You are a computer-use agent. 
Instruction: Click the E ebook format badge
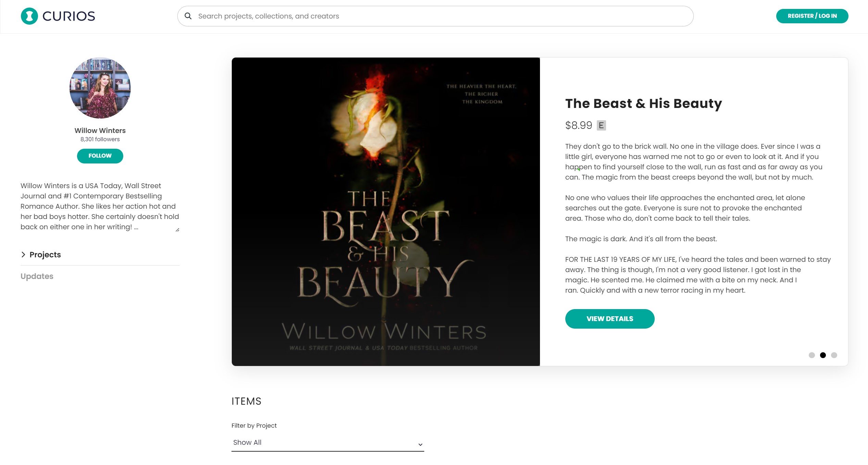(601, 125)
